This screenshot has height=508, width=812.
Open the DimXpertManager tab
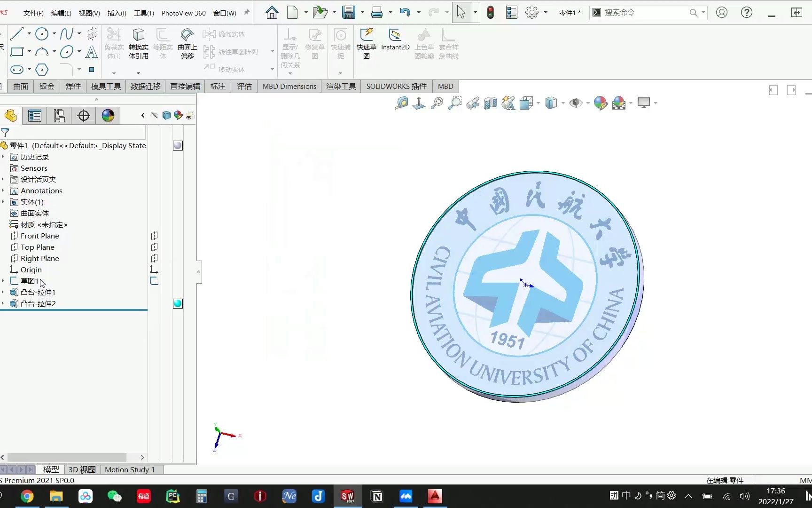point(84,116)
